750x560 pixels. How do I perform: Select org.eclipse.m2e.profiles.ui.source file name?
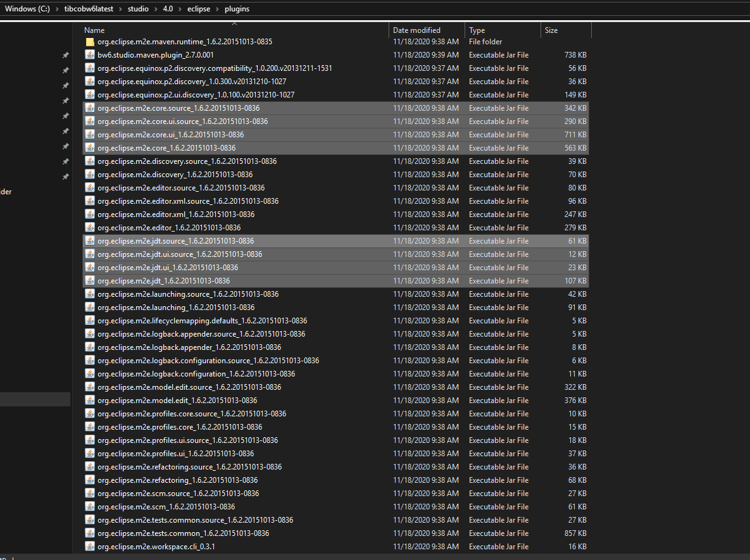click(x=187, y=440)
